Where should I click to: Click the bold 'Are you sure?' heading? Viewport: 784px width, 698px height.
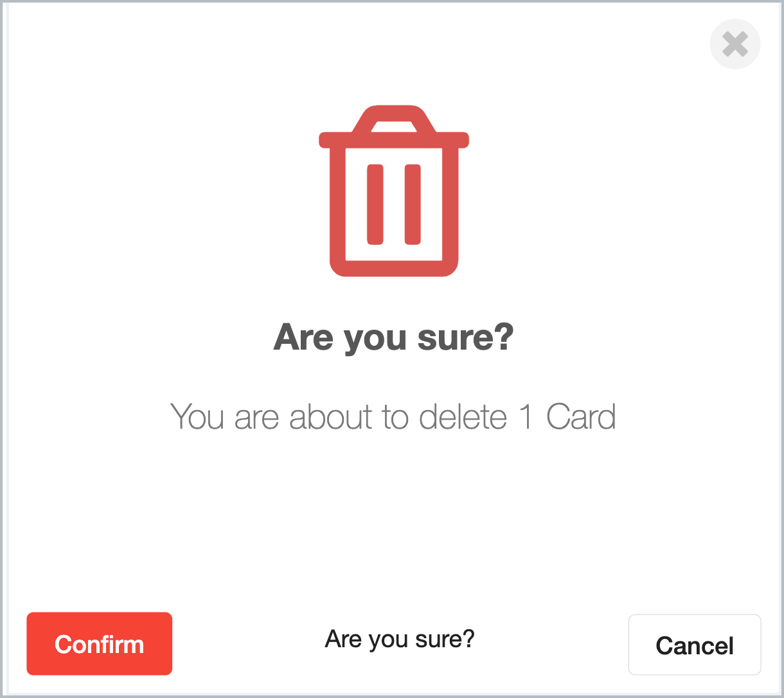tap(394, 337)
